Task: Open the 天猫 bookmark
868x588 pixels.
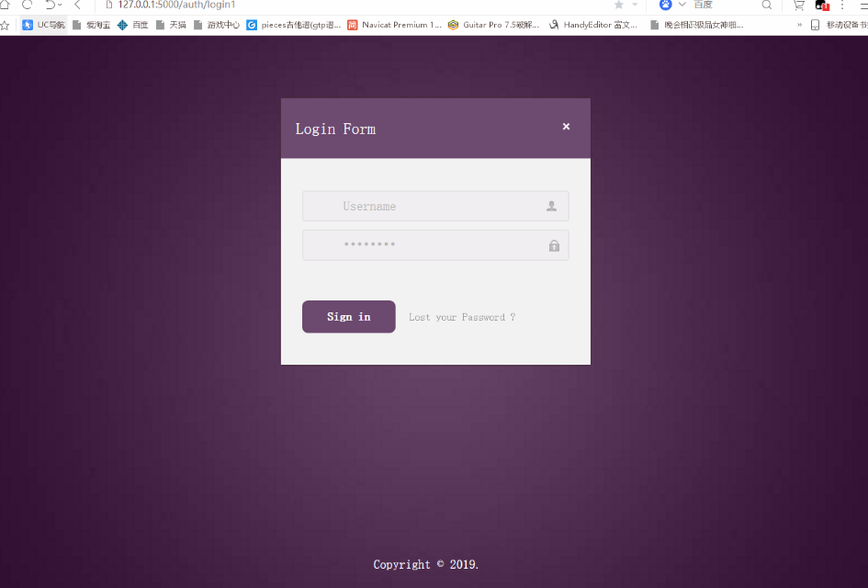Action: [x=171, y=25]
